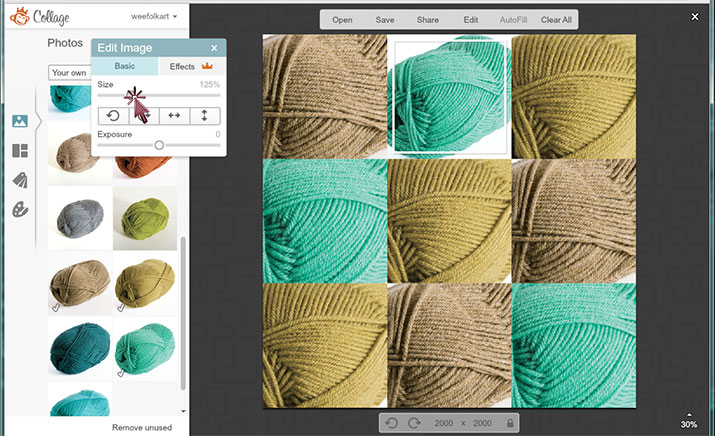The height and width of the screenshot is (436, 715).
Task: Click the crown icon beside Effects
Action: click(x=207, y=66)
